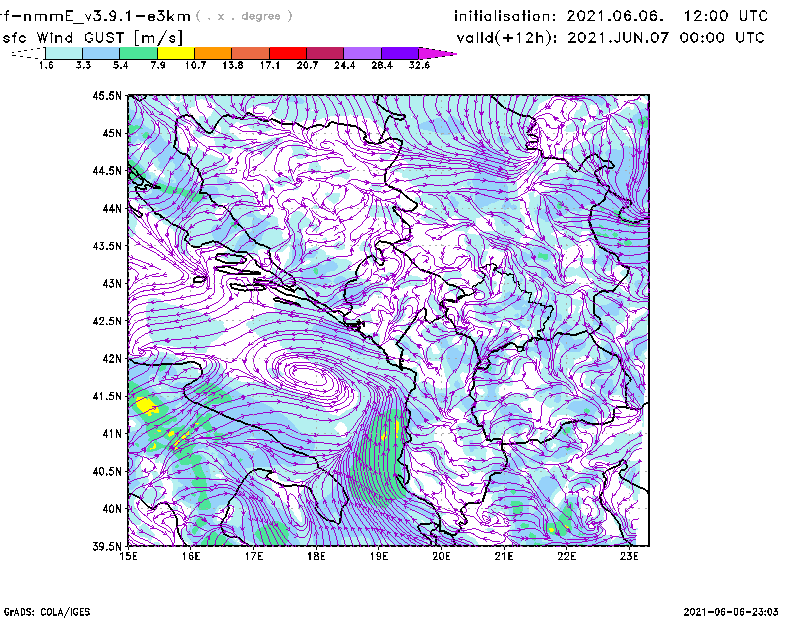This screenshot has width=800, height=618.
Task: Select the orange 10.7–13.8 legend swatch
Action: tap(213, 53)
